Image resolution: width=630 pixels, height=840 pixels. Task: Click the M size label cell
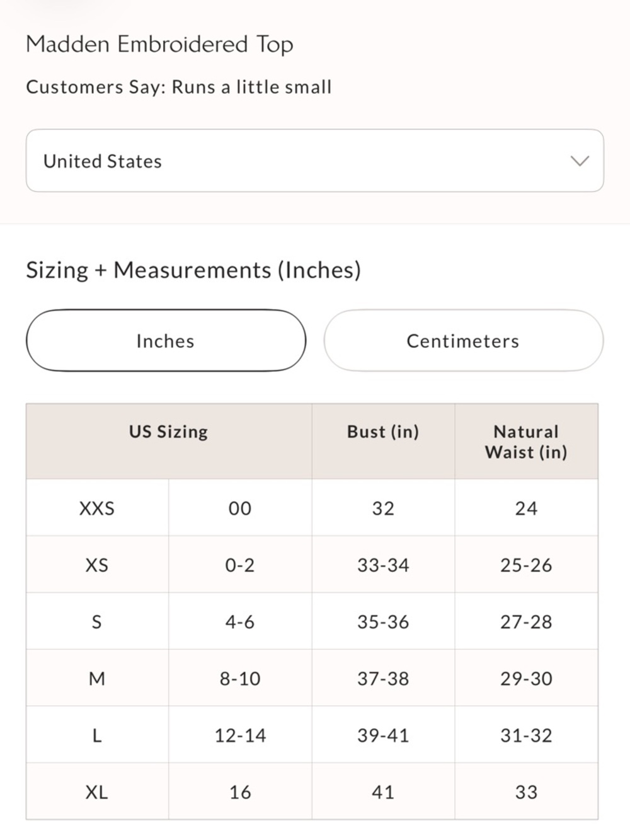point(97,678)
